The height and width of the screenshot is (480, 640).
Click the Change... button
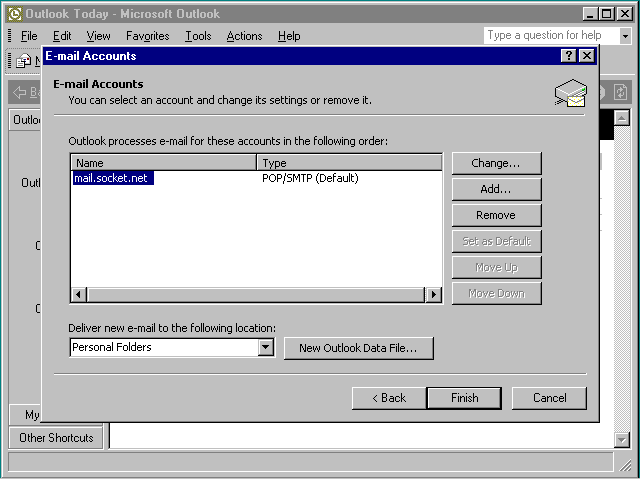click(x=496, y=163)
